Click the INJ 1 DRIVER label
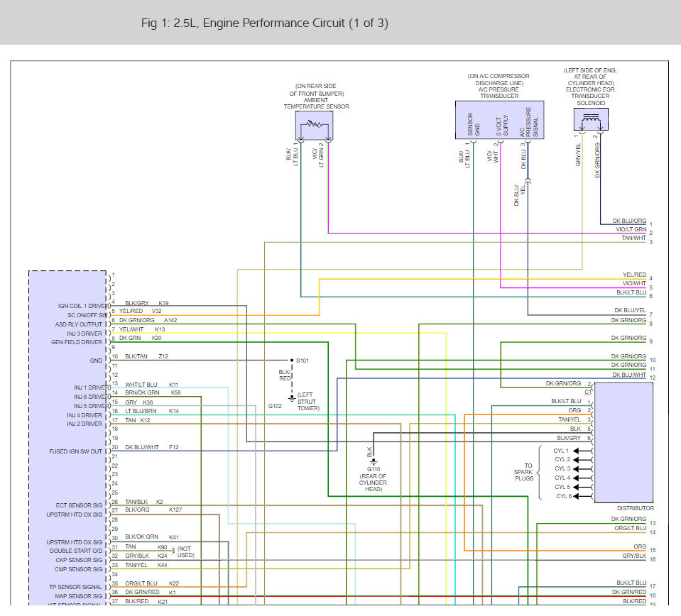This screenshot has height=616, width=681. [90, 387]
